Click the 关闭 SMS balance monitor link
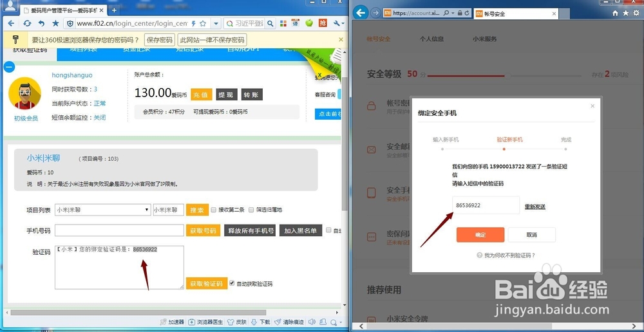 (99, 117)
